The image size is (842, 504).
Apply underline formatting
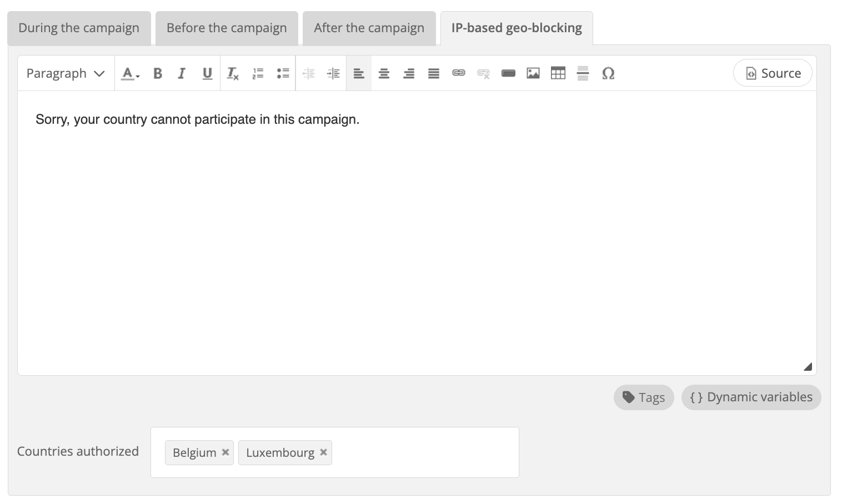(x=207, y=73)
